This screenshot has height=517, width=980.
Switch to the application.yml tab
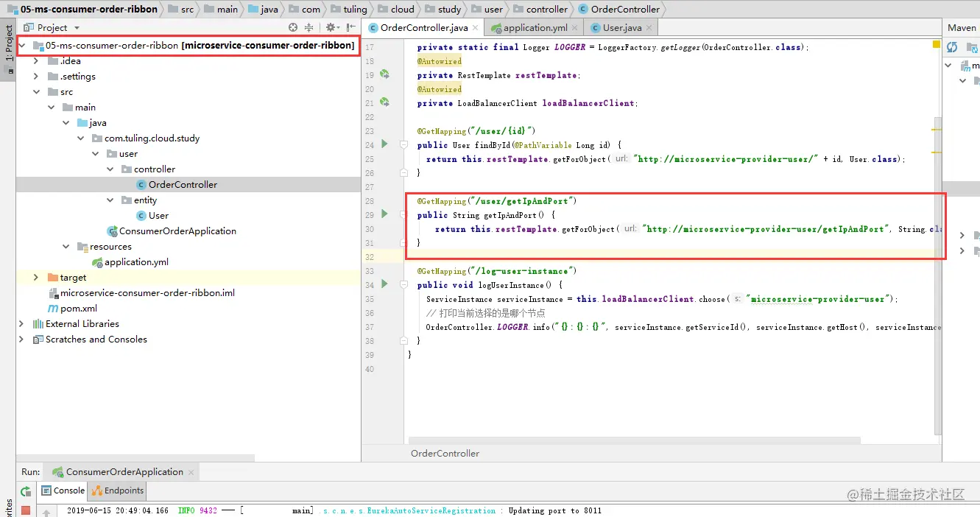point(535,28)
